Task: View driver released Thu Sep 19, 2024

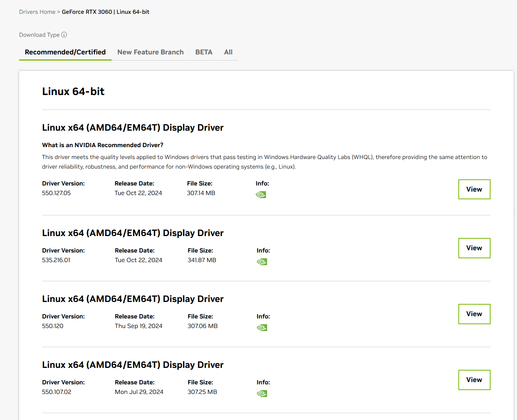Action: 474,314
